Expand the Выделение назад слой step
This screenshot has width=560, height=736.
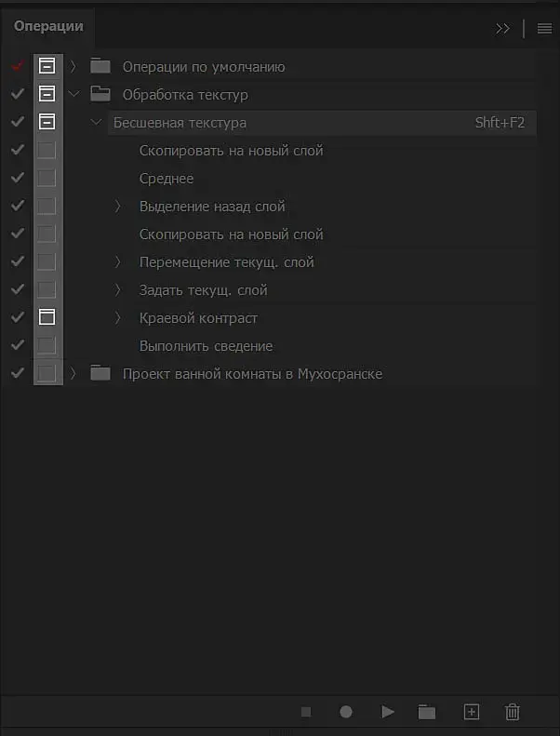(x=118, y=206)
